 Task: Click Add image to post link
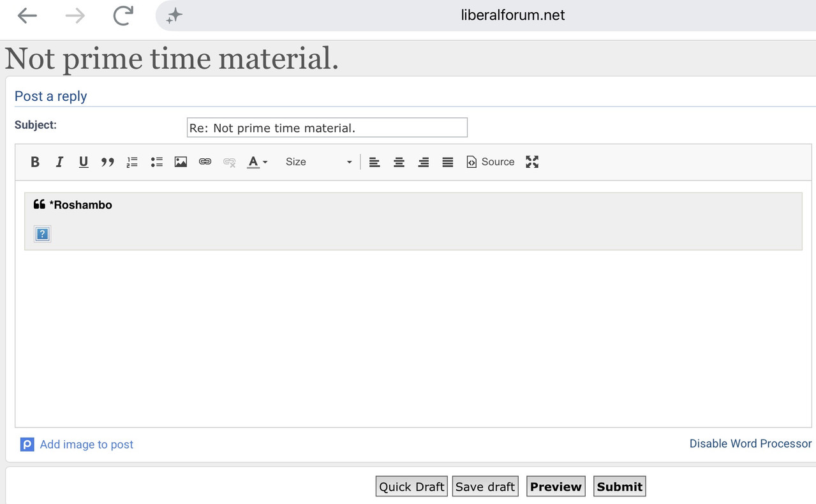pos(86,445)
